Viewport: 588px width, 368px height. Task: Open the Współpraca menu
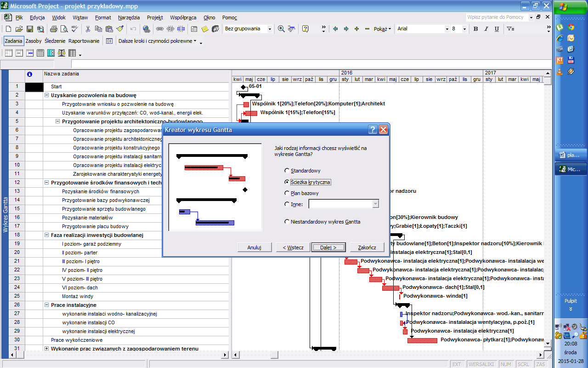(183, 17)
